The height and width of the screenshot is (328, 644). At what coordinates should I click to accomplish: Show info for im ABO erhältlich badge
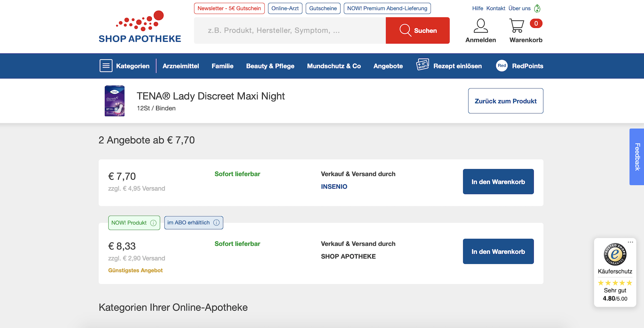(217, 223)
